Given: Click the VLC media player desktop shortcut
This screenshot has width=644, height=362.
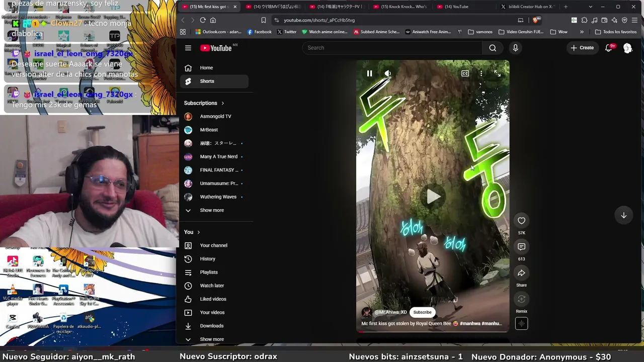Looking at the screenshot, I should (x=13, y=295).
